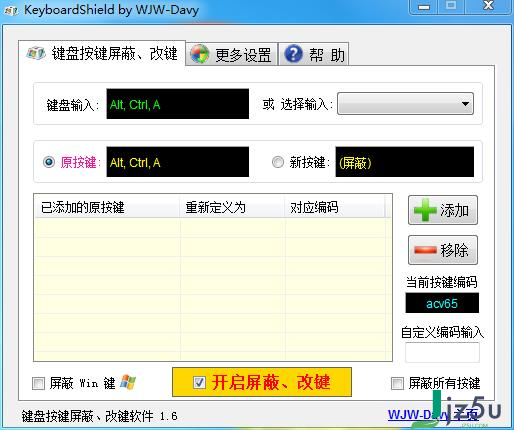Open the WJW-Davy homepage link
This screenshot has height=430, width=514.
433,415
